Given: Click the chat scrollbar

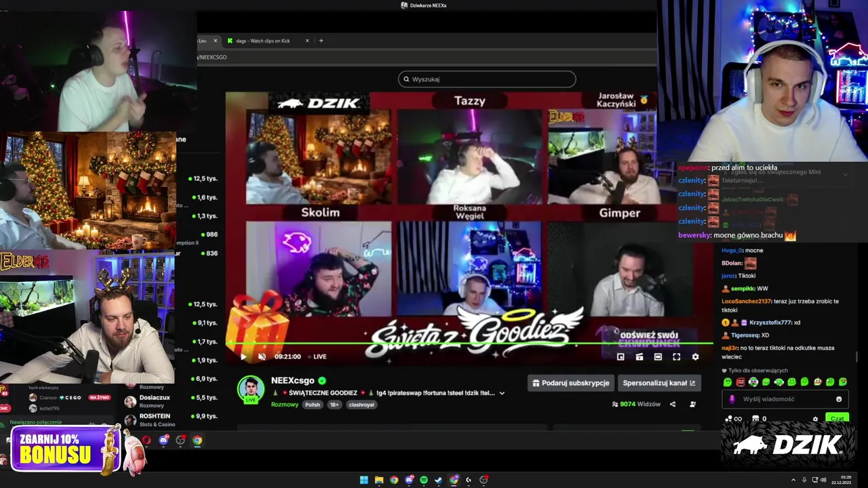Looking at the screenshot, I should tap(857, 357).
